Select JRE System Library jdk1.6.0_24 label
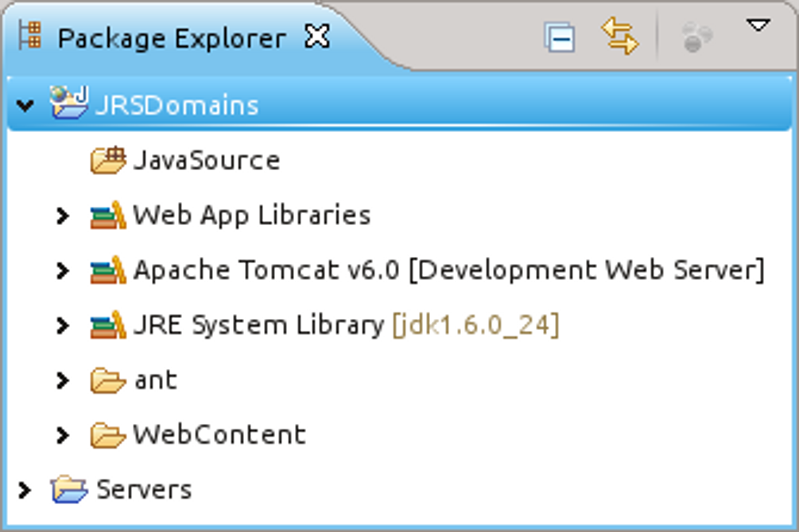 pos(346,325)
